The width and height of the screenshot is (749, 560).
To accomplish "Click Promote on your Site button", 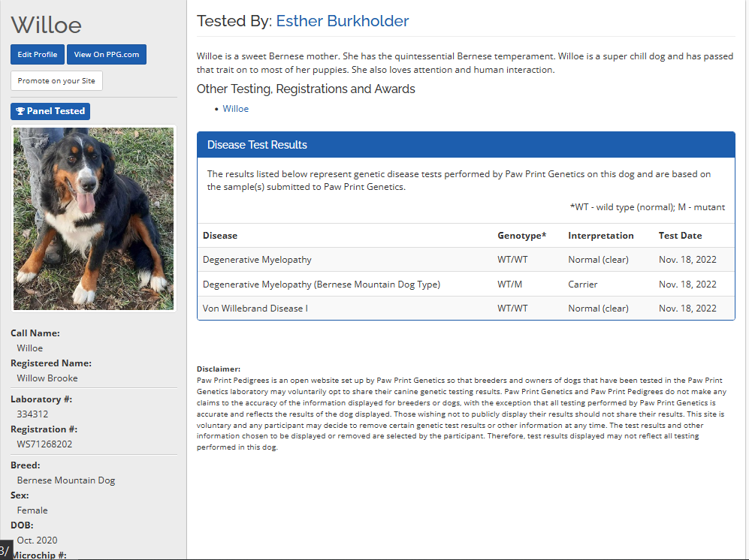I will pyautogui.click(x=56, y=81).
